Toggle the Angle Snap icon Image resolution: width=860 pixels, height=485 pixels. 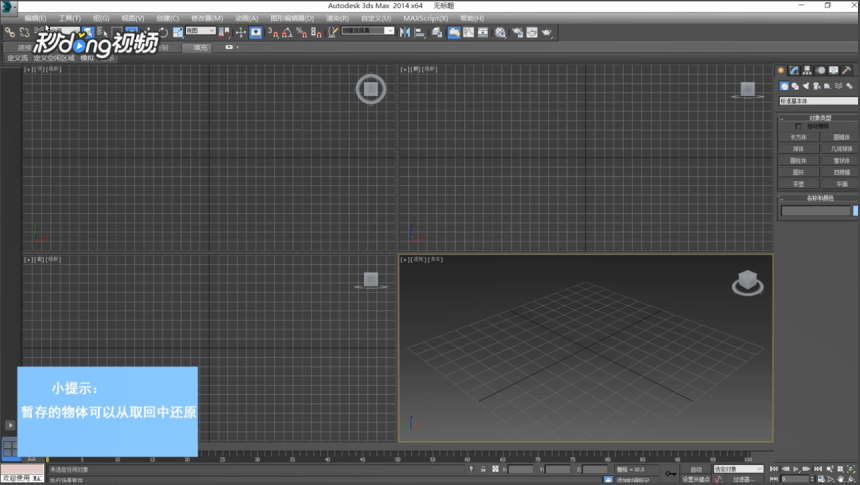[x=287, y=32]
